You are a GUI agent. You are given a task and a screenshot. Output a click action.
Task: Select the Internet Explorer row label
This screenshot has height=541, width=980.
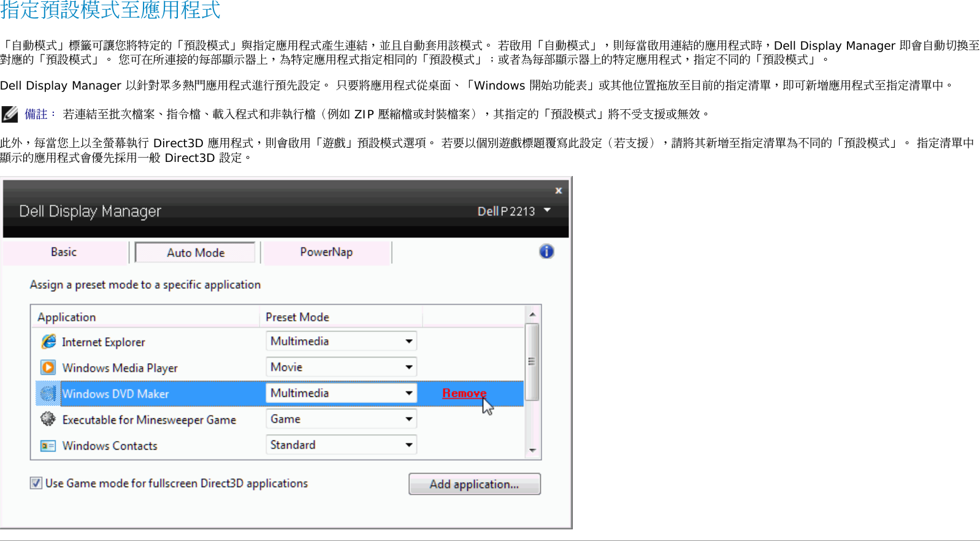pos(104,342)
